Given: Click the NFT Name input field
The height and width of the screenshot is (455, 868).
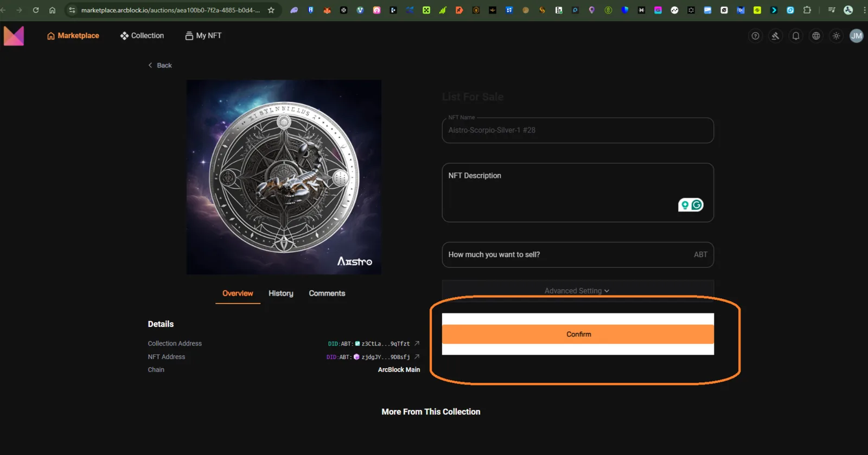Looking at the screenshot, I should coord(578,130).
